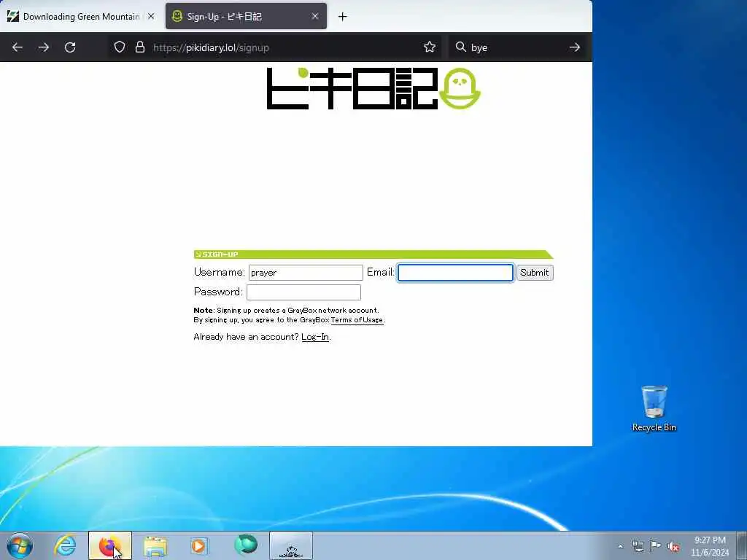Click the green round app taskbar icon
The image size is (747, 560).
(246, 545)
